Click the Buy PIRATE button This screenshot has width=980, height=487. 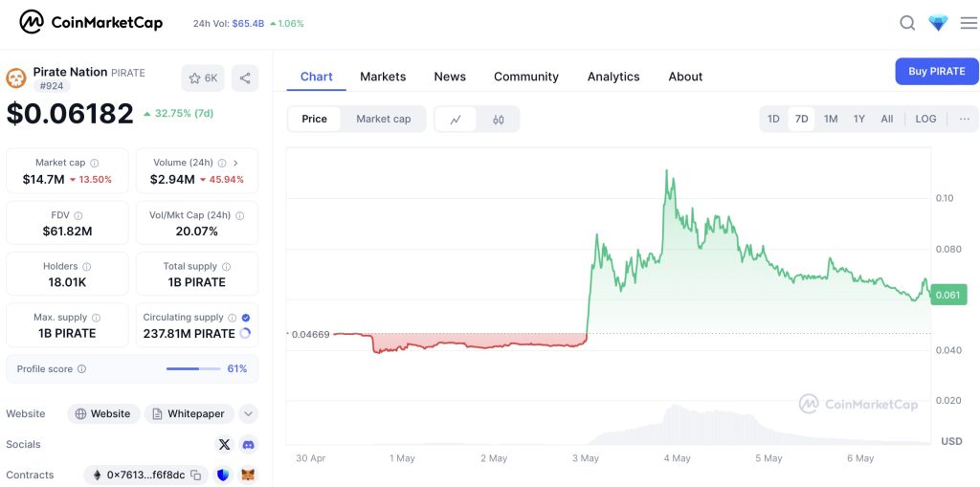pos(937,71)
